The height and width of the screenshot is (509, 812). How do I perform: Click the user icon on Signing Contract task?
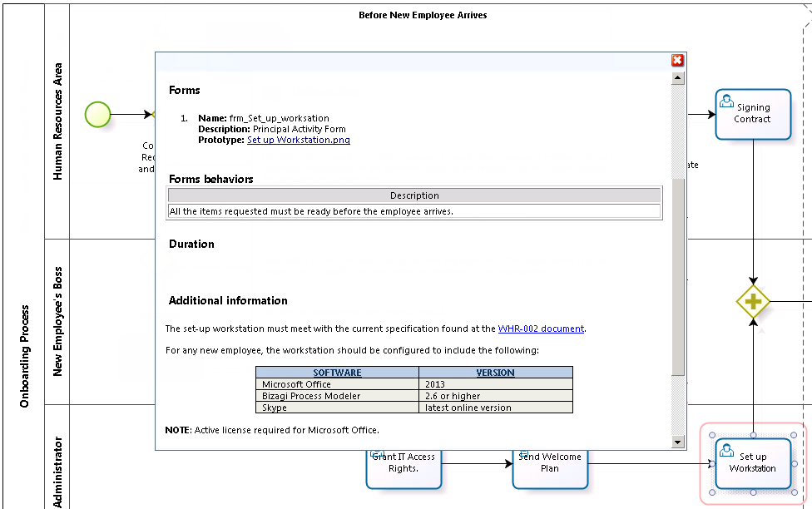click(x=726, y=101)
